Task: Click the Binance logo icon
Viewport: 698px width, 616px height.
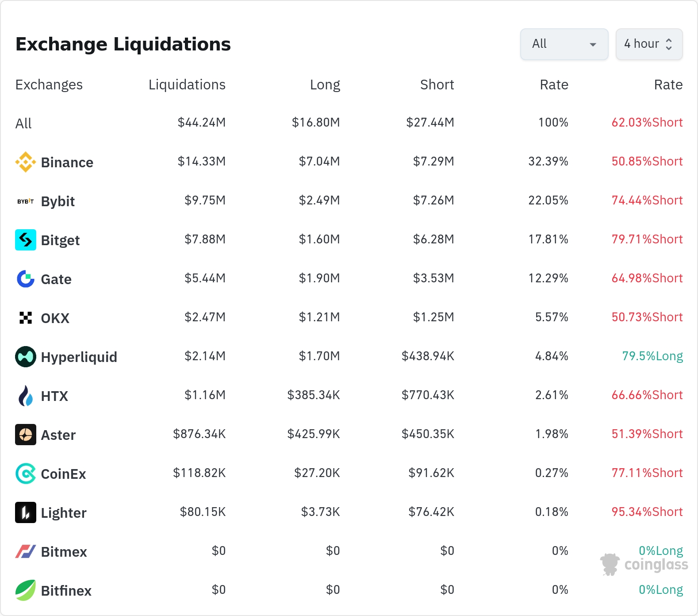Action: 26,162
